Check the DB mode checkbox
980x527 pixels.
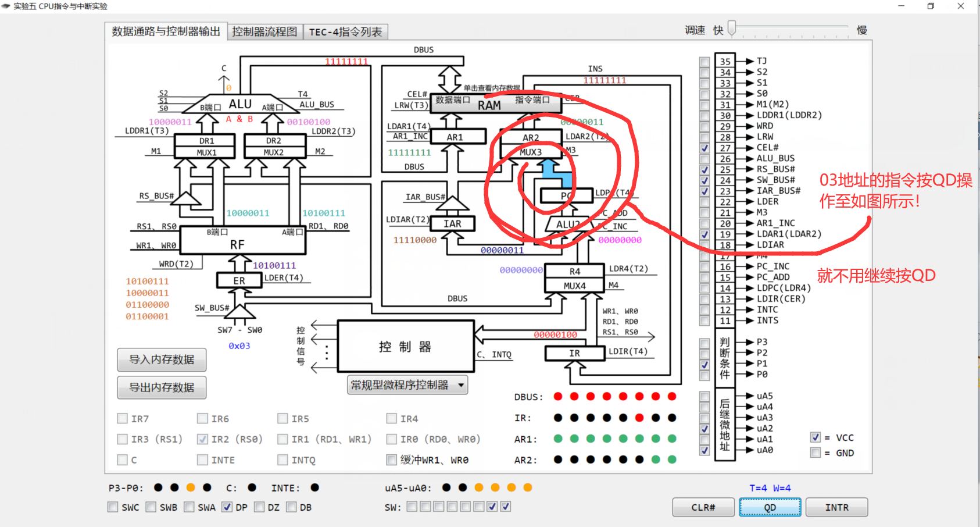291,507
